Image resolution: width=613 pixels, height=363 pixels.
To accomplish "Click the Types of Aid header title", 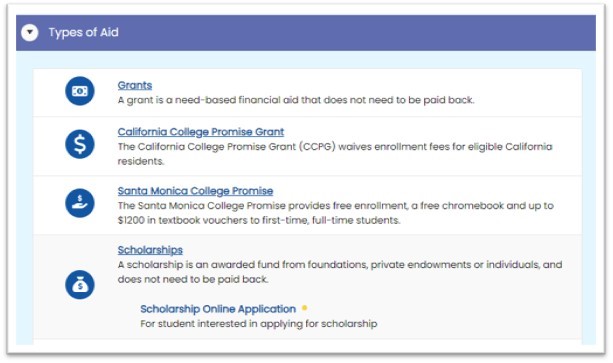I will (83, 32).
